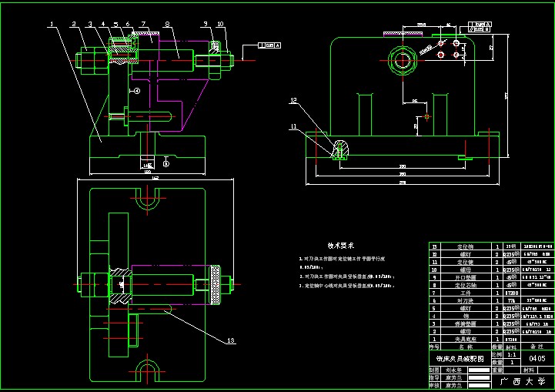
Task: Select callout number 12 in the right view
Action: coord(293,101)
